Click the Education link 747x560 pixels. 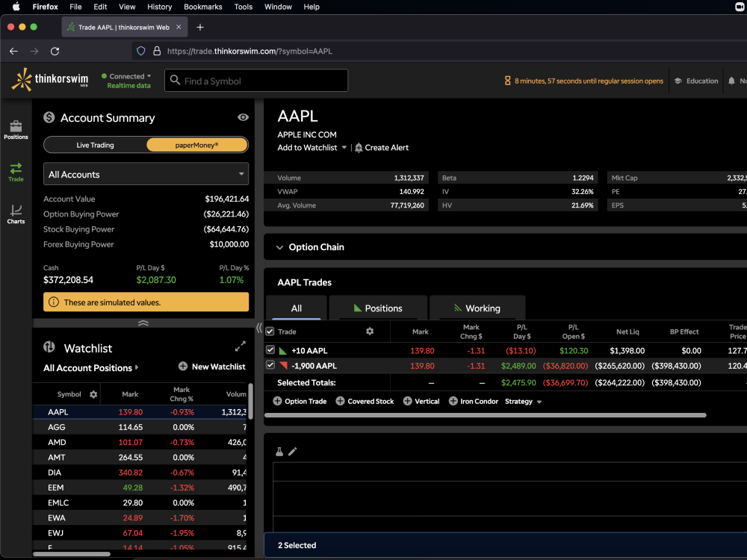point(701,81)
